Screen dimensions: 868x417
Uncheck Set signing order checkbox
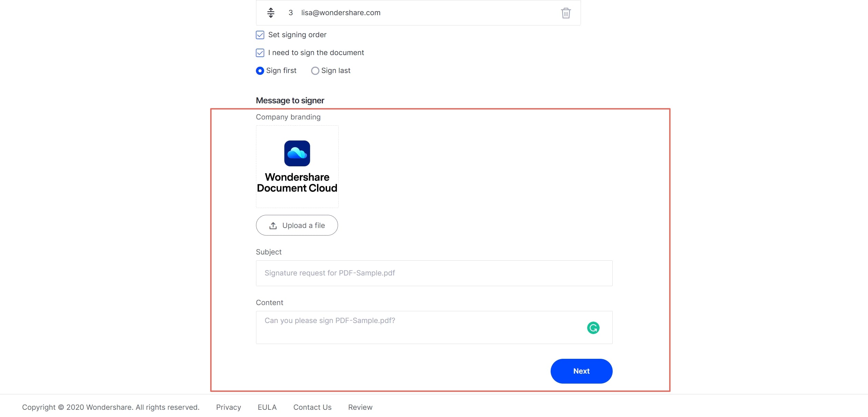260,35
